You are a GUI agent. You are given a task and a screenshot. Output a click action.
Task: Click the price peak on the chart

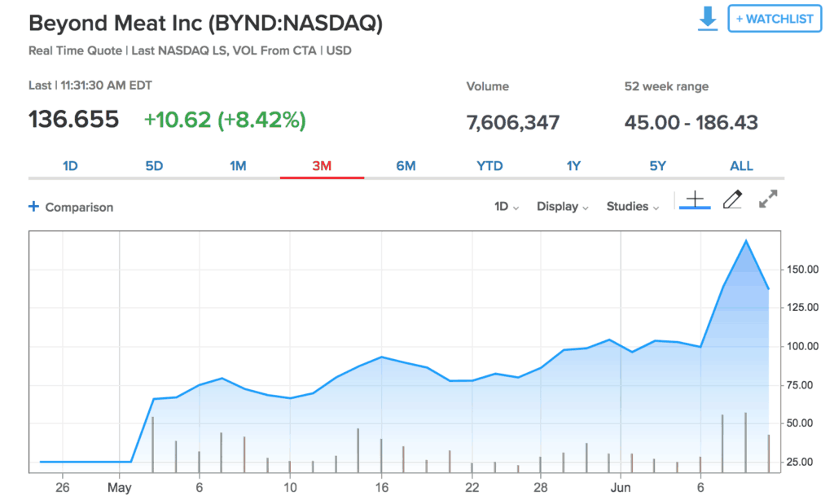tap(745, 241)
